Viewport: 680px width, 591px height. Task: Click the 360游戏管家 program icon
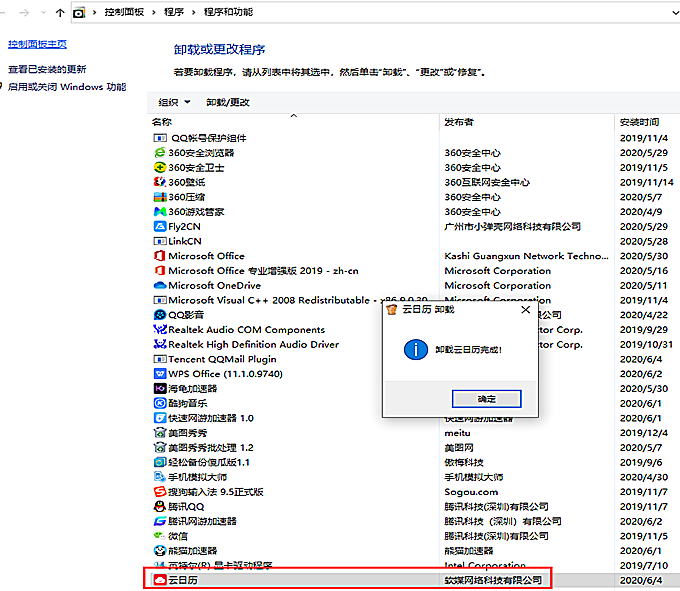tap(160, 212)
